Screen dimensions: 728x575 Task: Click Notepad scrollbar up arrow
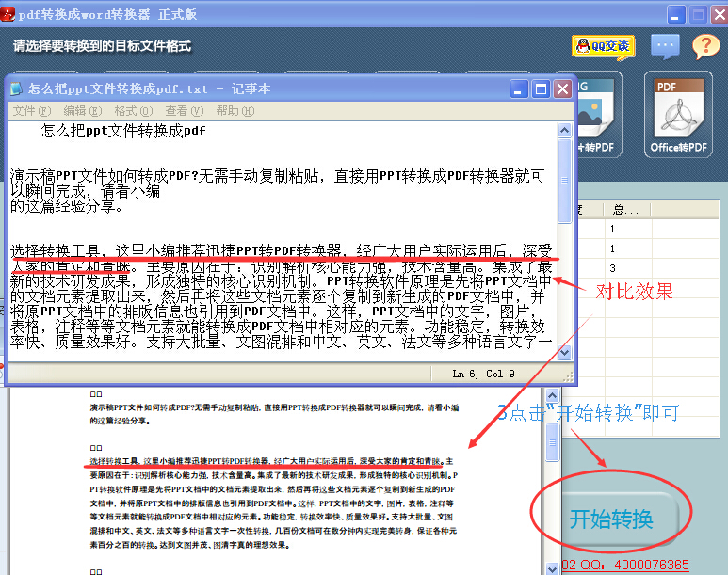point(564,131)
